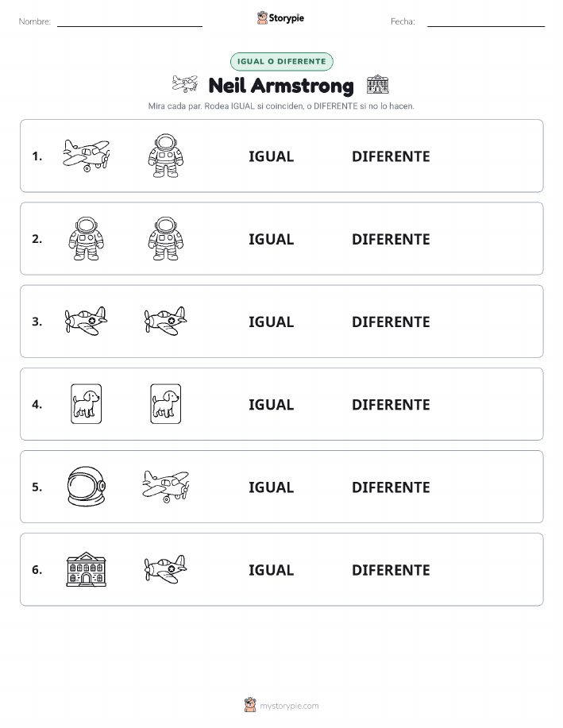Open the mystorypie.com link in footer
The width and height of the screenshot is (563, 728).
pyautogui.click(x=289, y=706)
